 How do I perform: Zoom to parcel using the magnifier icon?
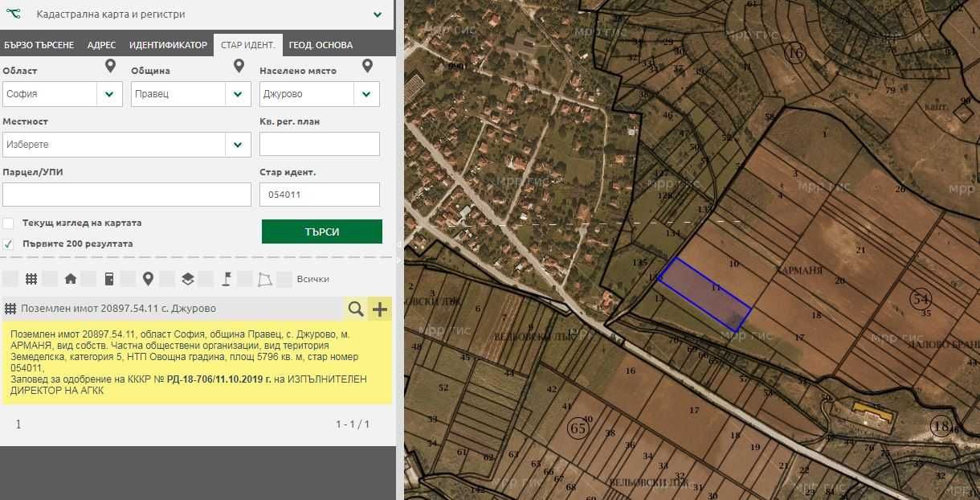click(356, 309)
